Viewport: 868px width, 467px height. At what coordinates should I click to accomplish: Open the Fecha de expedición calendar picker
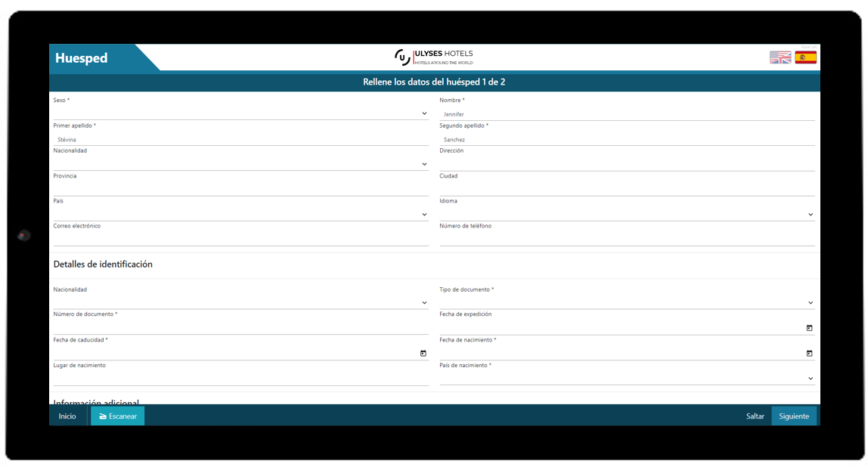coord(809,328)
